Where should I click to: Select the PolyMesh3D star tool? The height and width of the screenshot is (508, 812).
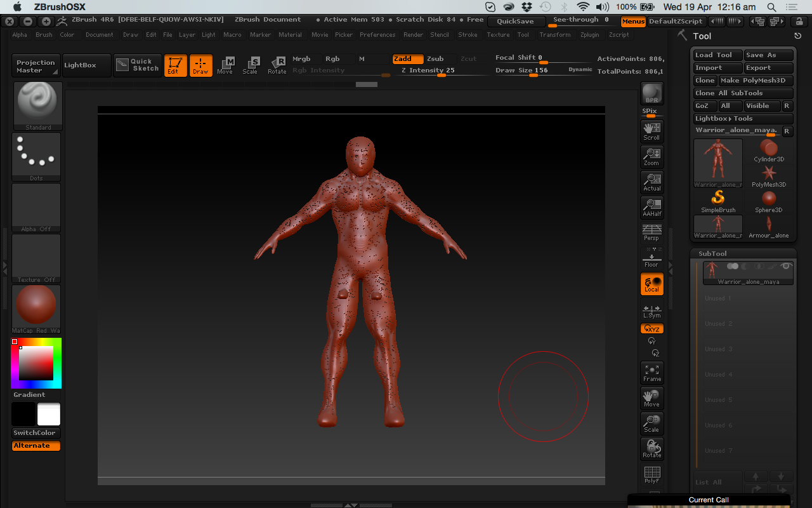(x=769, y=176)
